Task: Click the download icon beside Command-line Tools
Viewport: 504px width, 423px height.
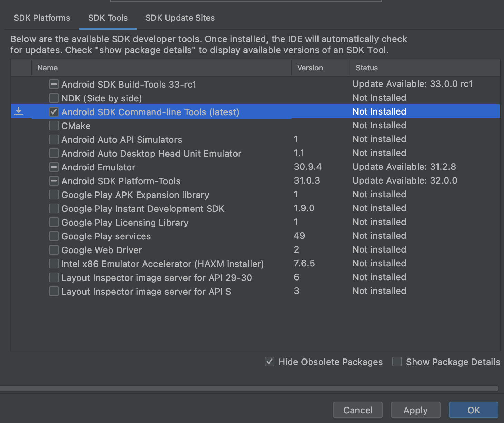Action: (x=19, y=111)
